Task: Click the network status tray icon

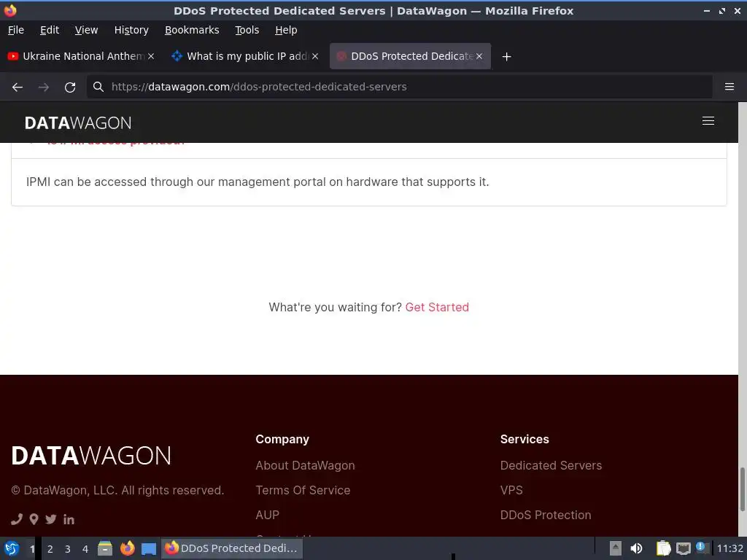Action: pos(683,548)
